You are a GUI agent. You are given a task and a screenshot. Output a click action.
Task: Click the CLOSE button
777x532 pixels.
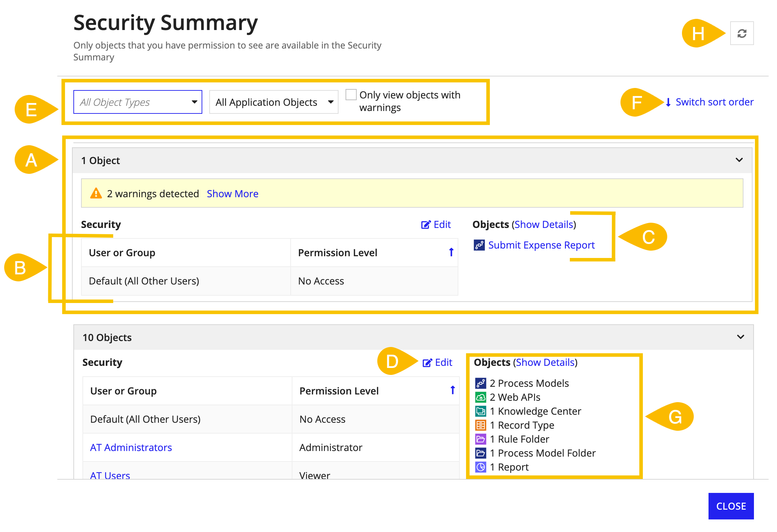[731, 506]
